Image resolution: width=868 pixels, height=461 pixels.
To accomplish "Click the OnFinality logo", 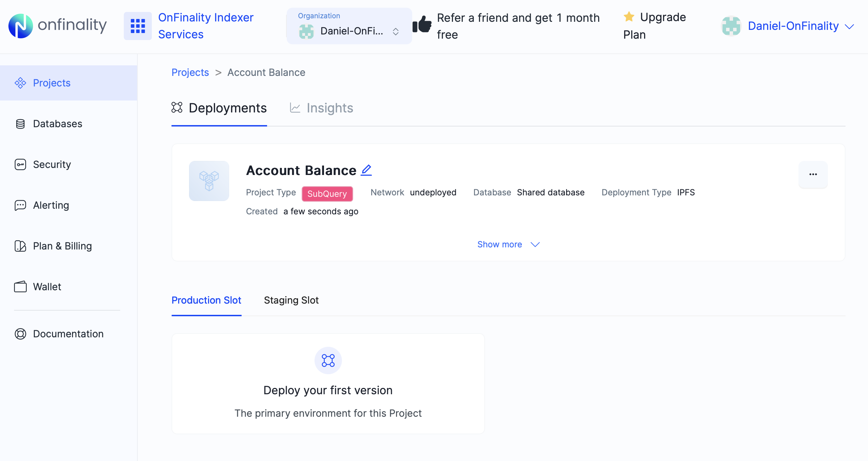I will [x=57, y=26].
